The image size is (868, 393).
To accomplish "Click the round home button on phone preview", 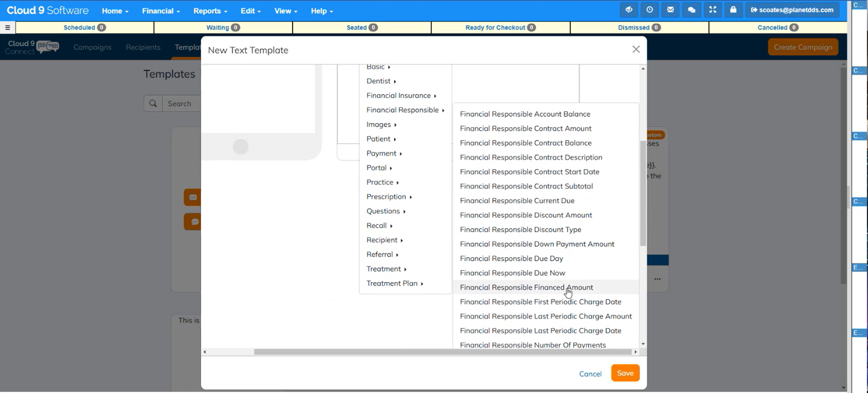I will 241,147.
